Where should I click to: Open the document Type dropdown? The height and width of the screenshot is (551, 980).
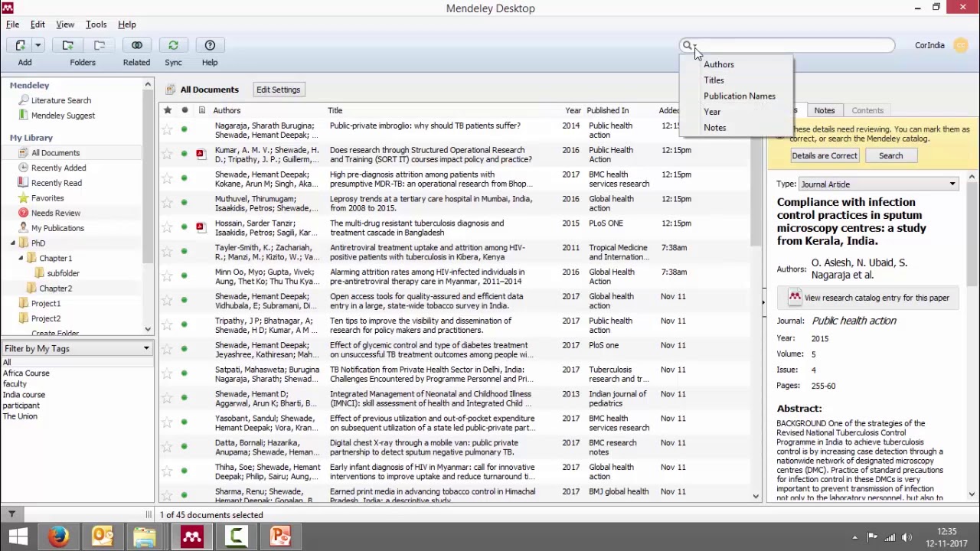[x=878, y=184]
